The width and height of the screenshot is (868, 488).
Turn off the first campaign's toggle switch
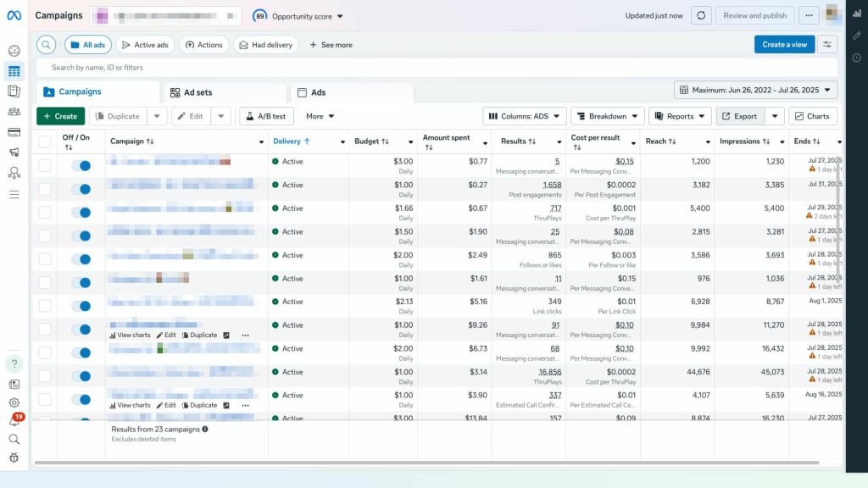click(81, 166)
